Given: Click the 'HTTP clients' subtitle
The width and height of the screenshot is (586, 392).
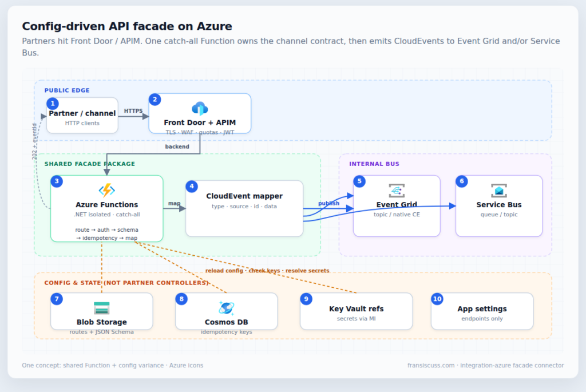Looking at the screenshot, I should point(82,123).
